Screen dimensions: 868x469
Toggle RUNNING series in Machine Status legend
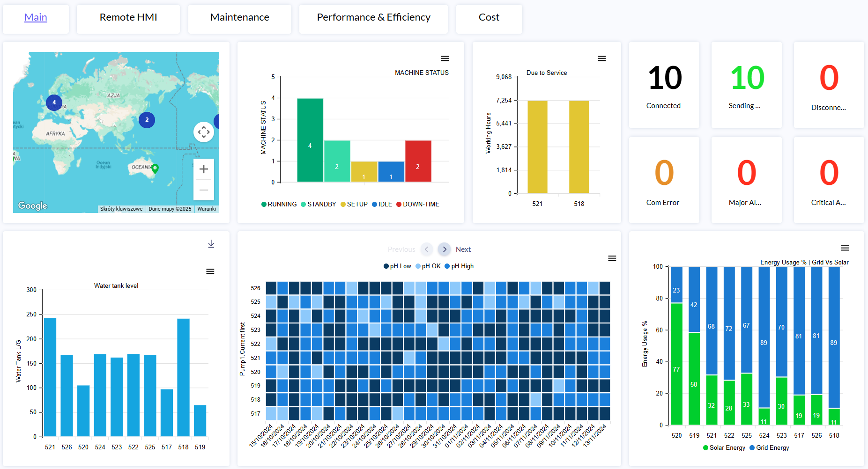point(279,205)
